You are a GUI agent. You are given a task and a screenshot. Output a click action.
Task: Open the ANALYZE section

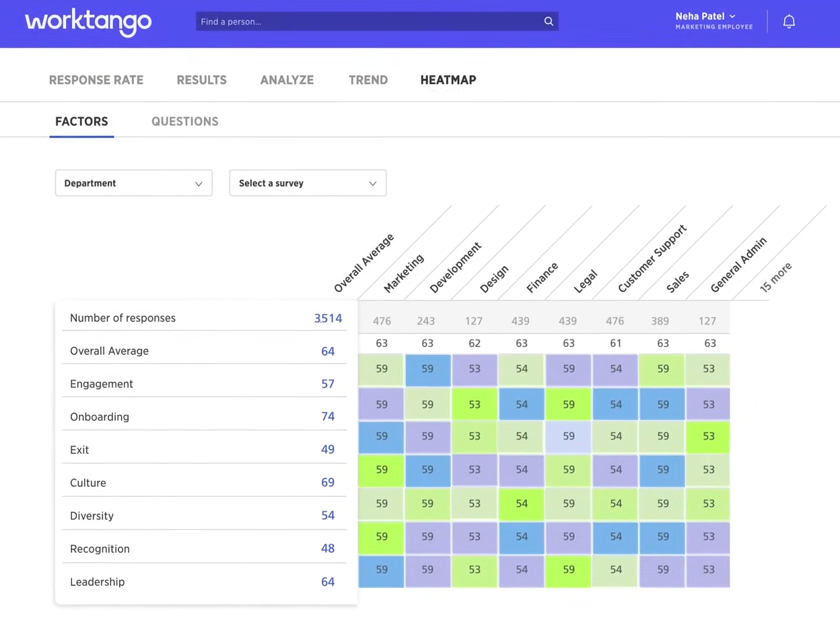coord(287,79)
